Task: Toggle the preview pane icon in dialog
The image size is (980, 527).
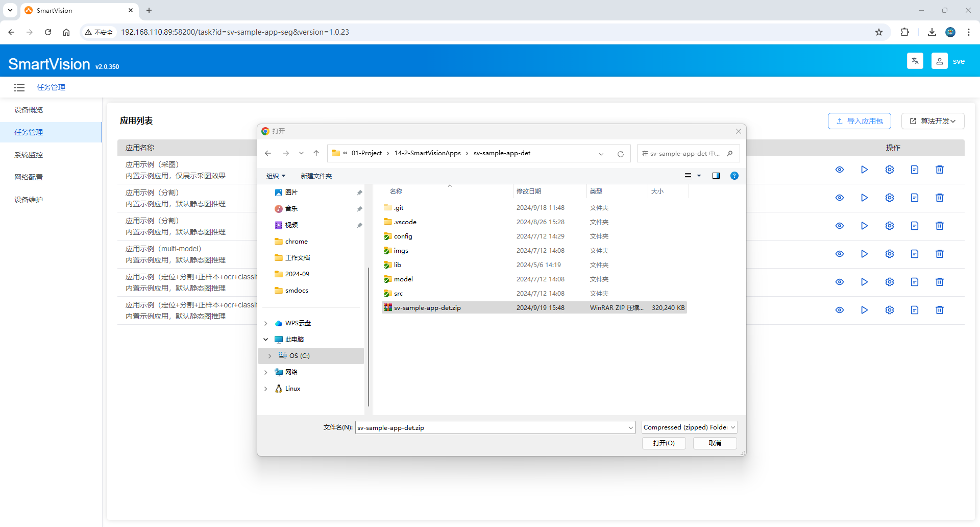Action: click(716, 176)
